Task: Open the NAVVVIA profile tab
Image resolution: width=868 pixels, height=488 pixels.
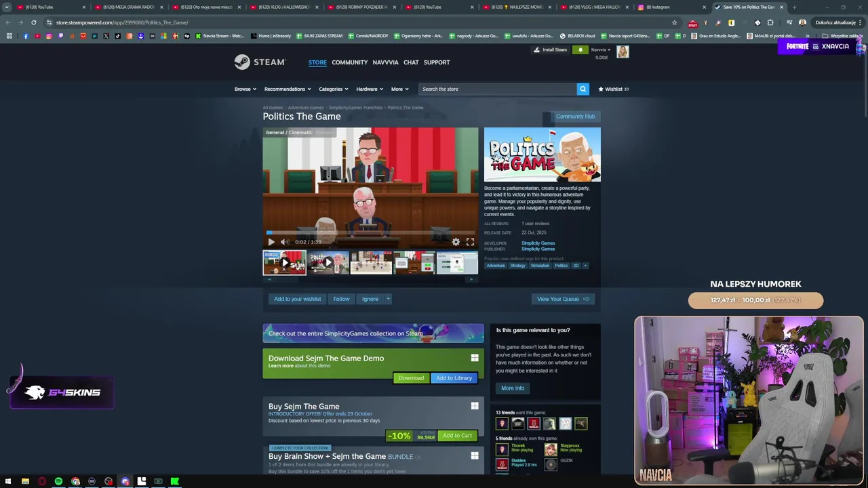Action: [x=385, y=62]
